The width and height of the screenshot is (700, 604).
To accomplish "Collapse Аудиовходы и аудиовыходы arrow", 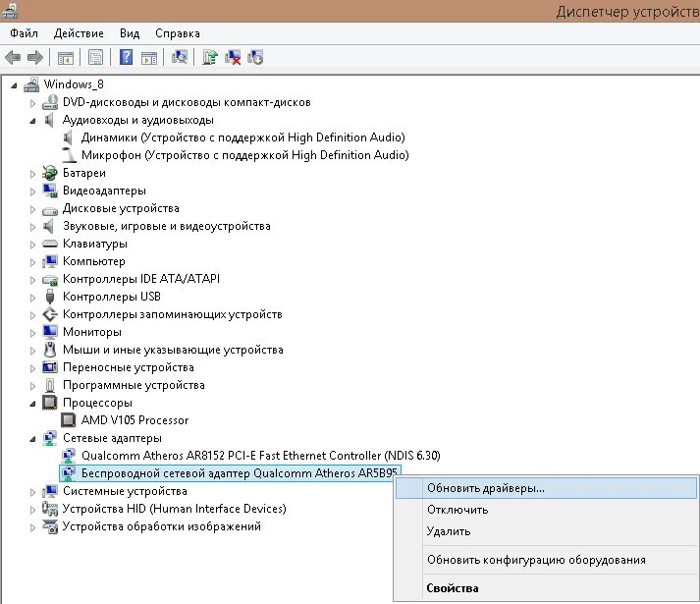I will click(32, 121).
